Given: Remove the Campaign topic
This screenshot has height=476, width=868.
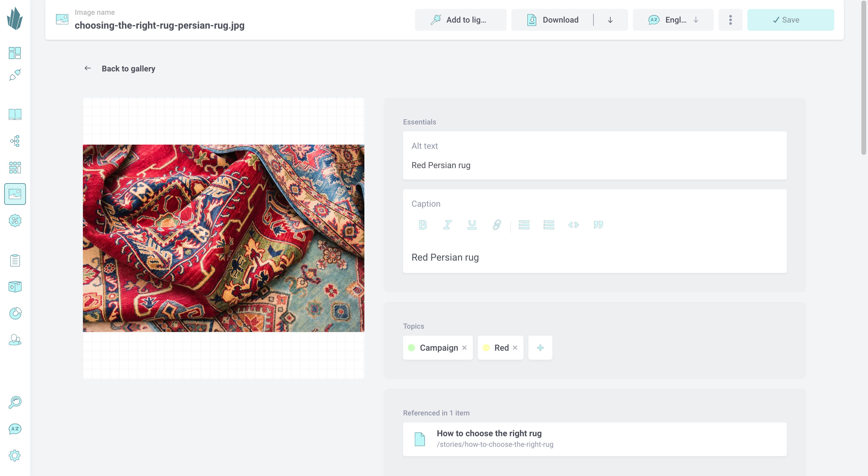Looking at the screenshot, I should [464, 348].
